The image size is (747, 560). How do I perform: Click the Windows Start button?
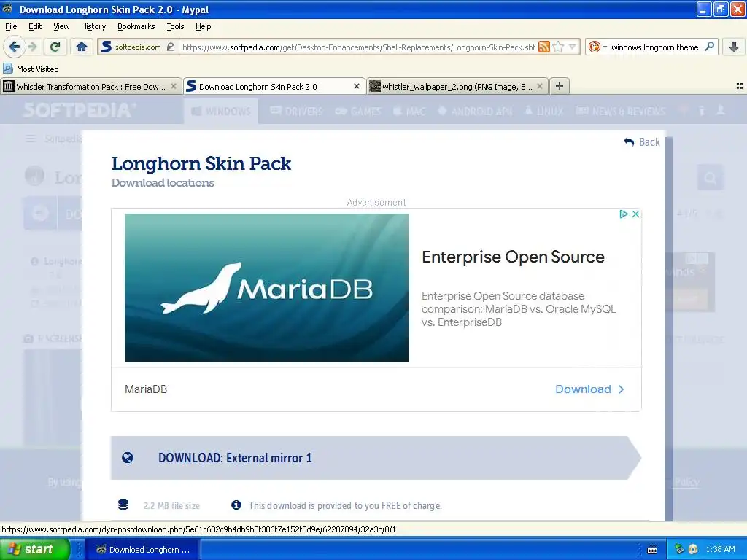(35, 549)
